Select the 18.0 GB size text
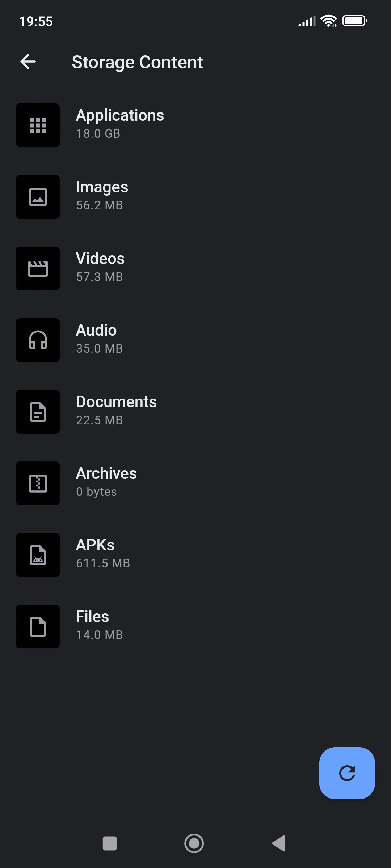The image size is (391, 868). (x=98, y=134)
